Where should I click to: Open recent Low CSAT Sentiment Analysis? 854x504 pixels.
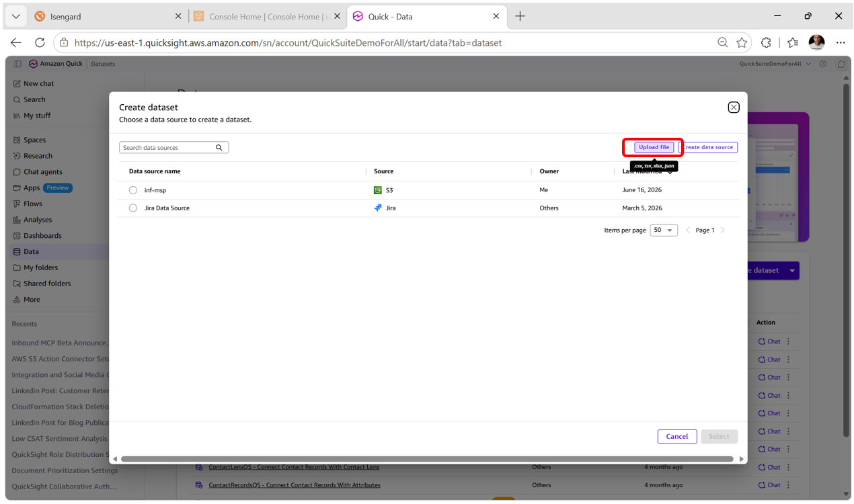point(59,439)
